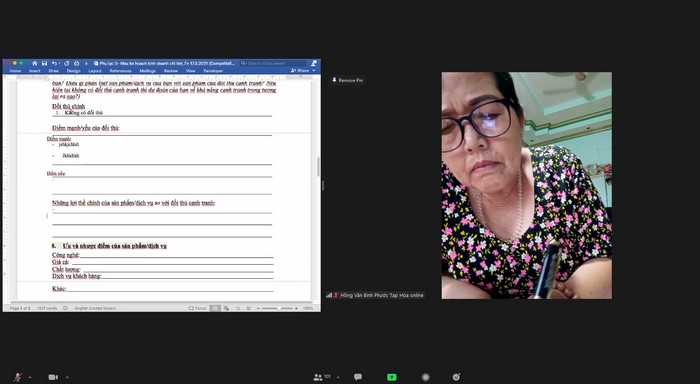Click Search in Document field

272,63
